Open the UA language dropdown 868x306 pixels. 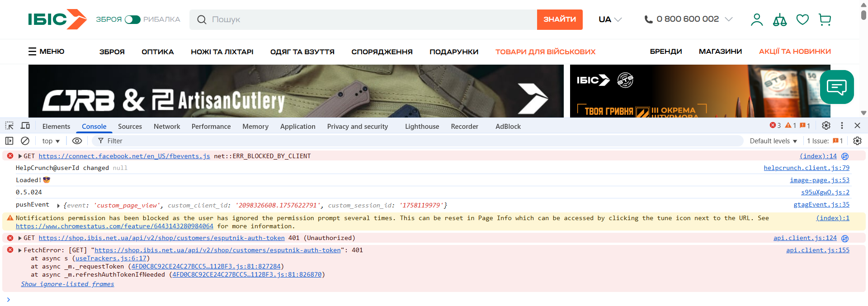pos(610,19)
